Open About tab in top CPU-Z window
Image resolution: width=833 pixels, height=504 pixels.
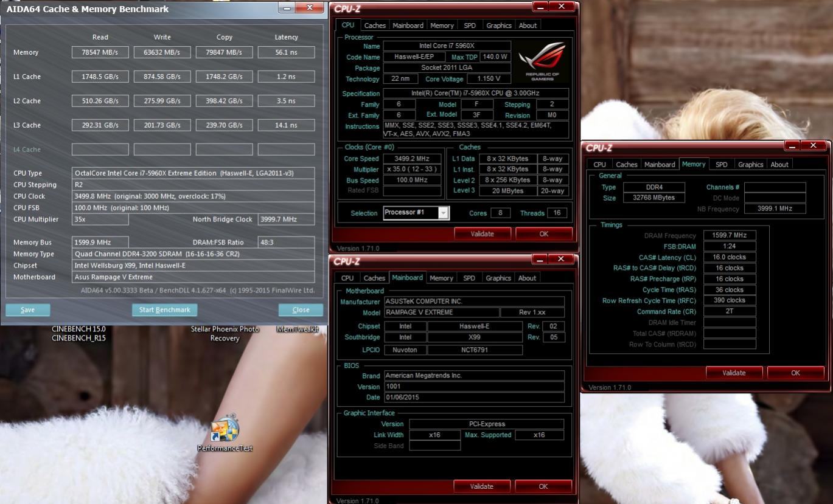click(528, 26)
